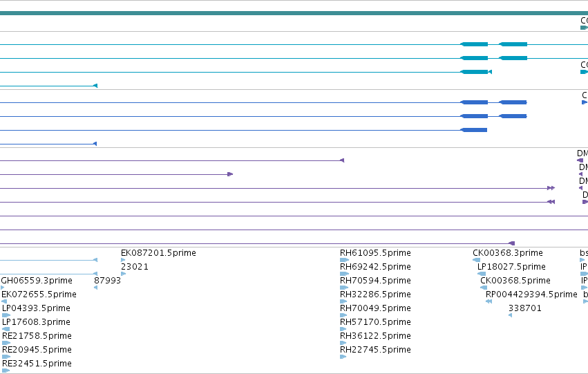Select the CK00368.5prime label
Screen dimensions: 588x374
pos(515,281)
